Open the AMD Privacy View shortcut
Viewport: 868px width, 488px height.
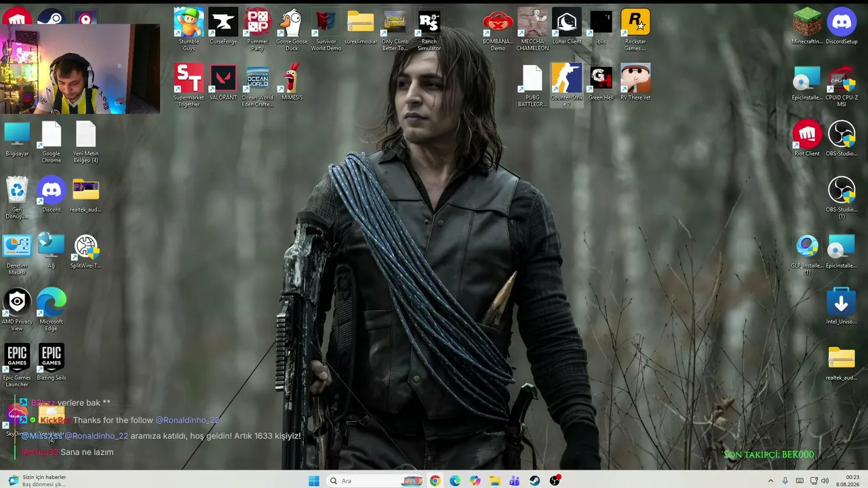[17, 310]
